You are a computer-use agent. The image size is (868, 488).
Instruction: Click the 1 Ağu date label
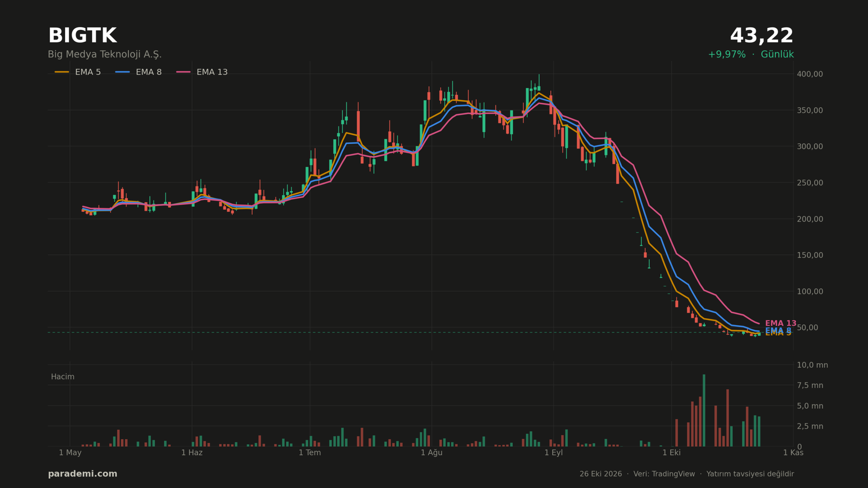[x=432, y=453]
